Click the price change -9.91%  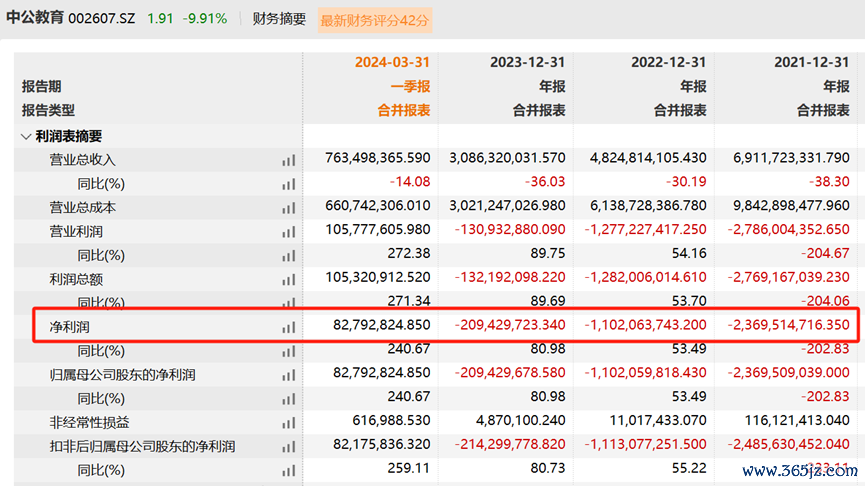[205, 19]
